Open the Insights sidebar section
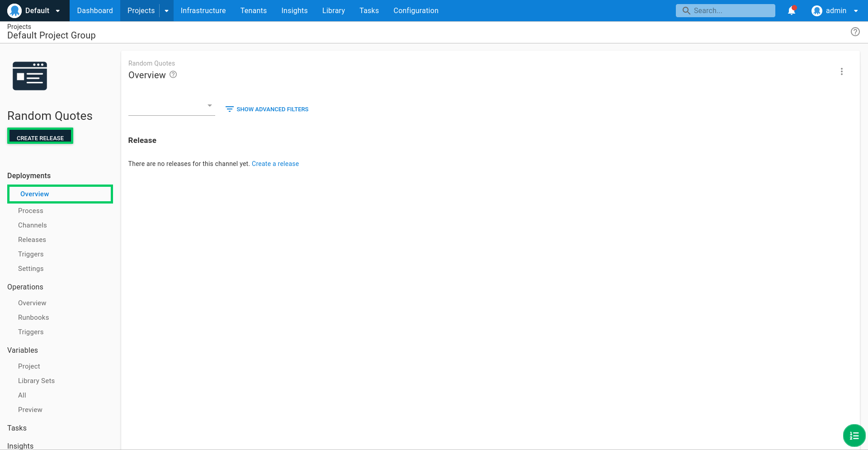This screenshot has width=868, height=450. coord(20,446)
